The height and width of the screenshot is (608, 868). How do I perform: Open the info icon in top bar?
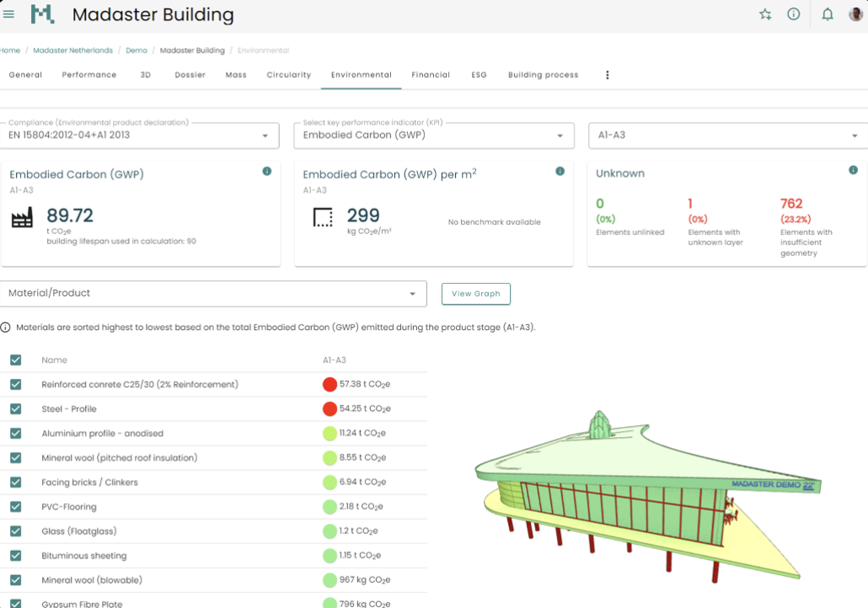[x=793, y=14]
